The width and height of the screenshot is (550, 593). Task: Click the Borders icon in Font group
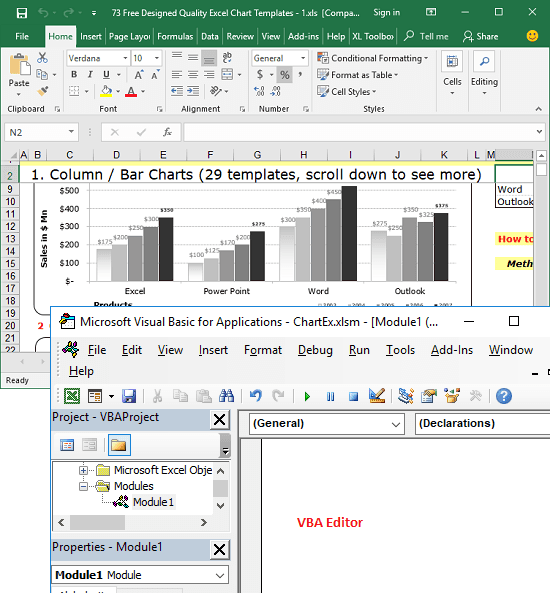pyautogui.click(x=74, y=91)
